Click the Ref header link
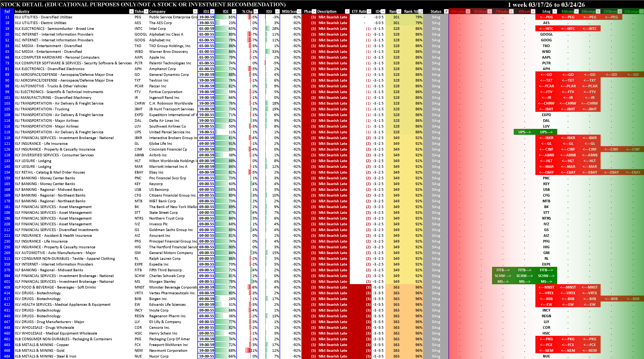Viewport: 644px width, 359px height. (7, 11)
